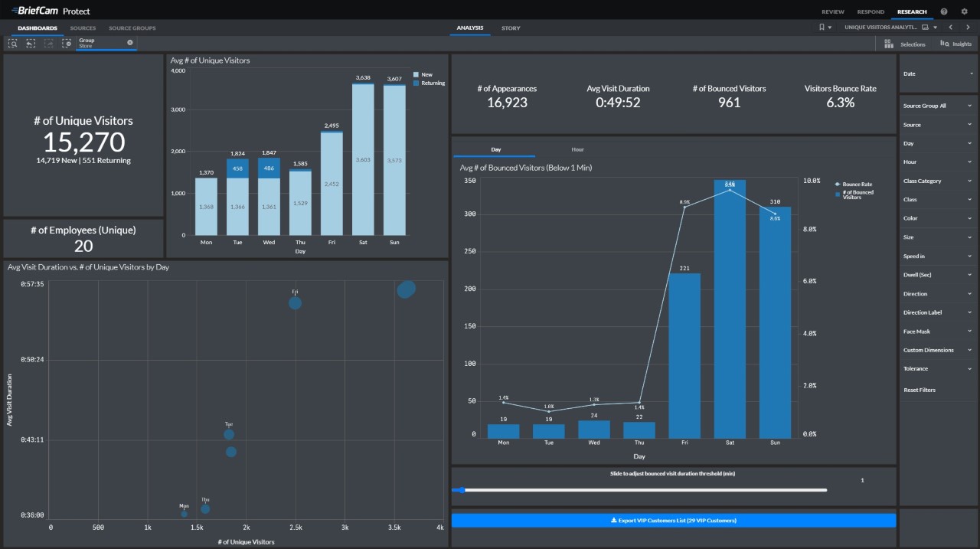Click the # of Appearances 16,923 value
The height and width of the screenshot is (549, 980).
[x=507, y=103]
